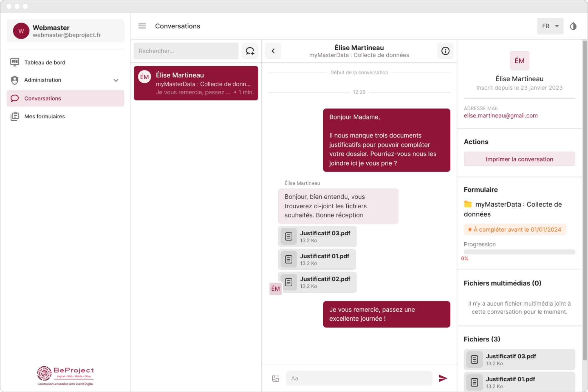Open elise.martineau@gmail.com email link

[501, 115]
